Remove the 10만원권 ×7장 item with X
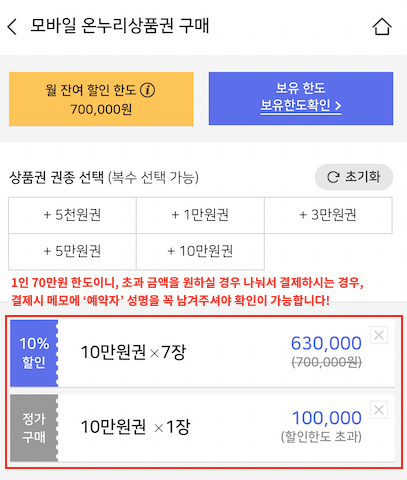Image resolution: width=407 pixels, height=480 pixels. pos(379,335)
